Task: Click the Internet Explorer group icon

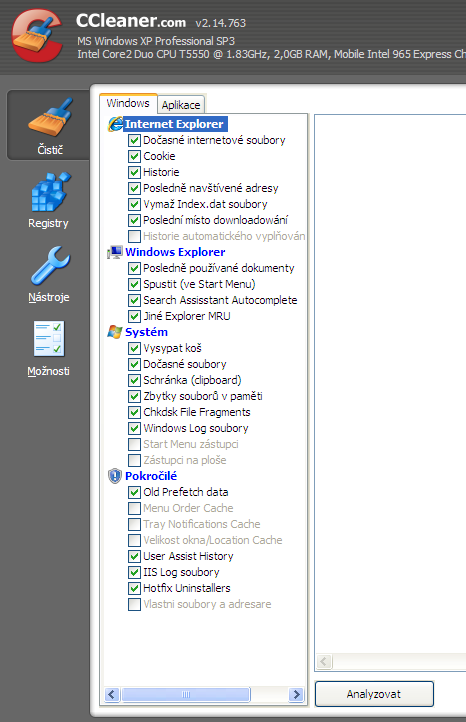Action: pyautogui.click(x=115, y=124)
